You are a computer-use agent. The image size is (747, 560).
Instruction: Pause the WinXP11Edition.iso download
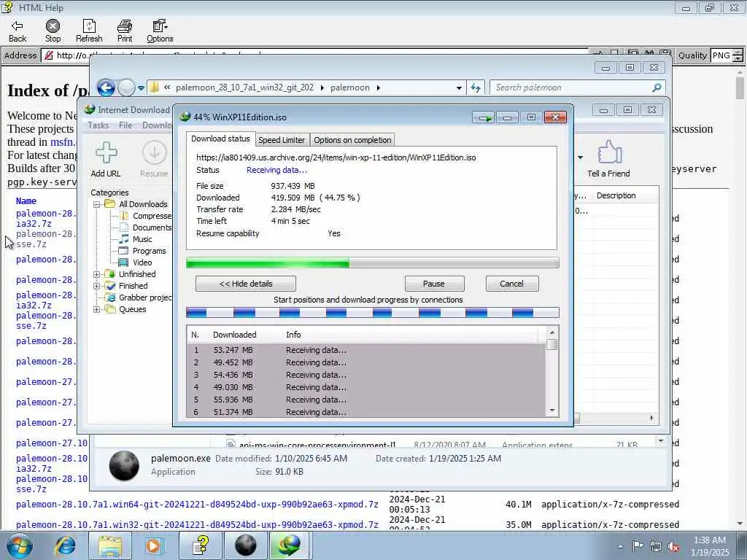point(434,284)
